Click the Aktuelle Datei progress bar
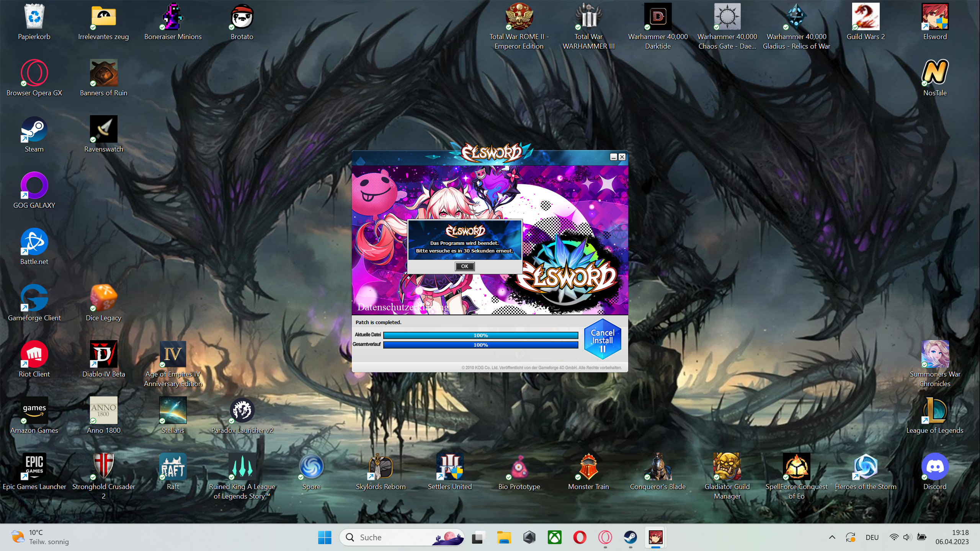Image resolution: width=980 pixels, height=551 pixels. pyautogui.click(x=480, y=336)
